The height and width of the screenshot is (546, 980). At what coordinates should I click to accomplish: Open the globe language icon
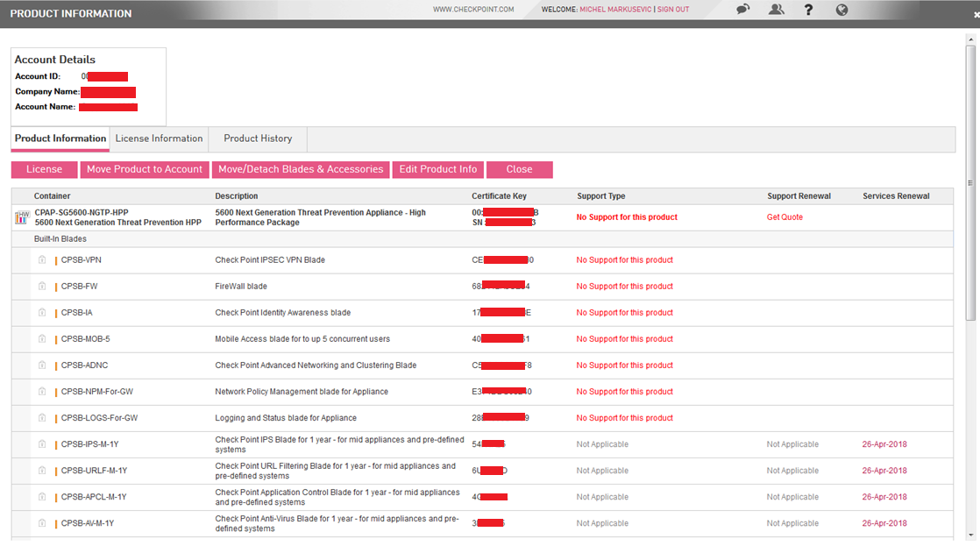(842, 10)
